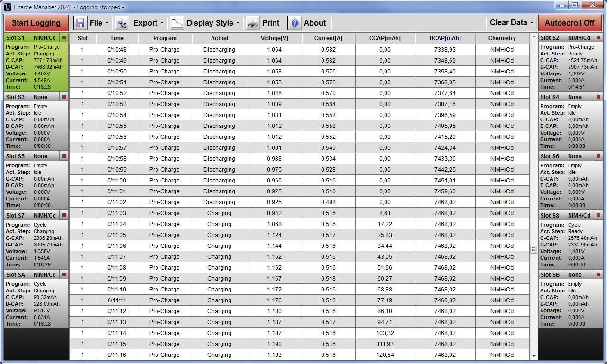
Task: Click the red square on Slot S1
Action: (x=64, y=37)
